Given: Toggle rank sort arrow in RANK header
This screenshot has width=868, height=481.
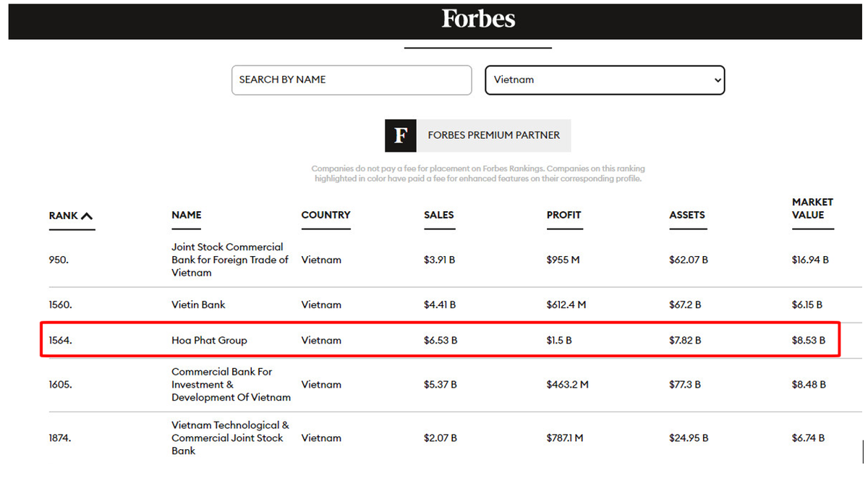Looking at the screenshot, I should click(x=87, y=216).
